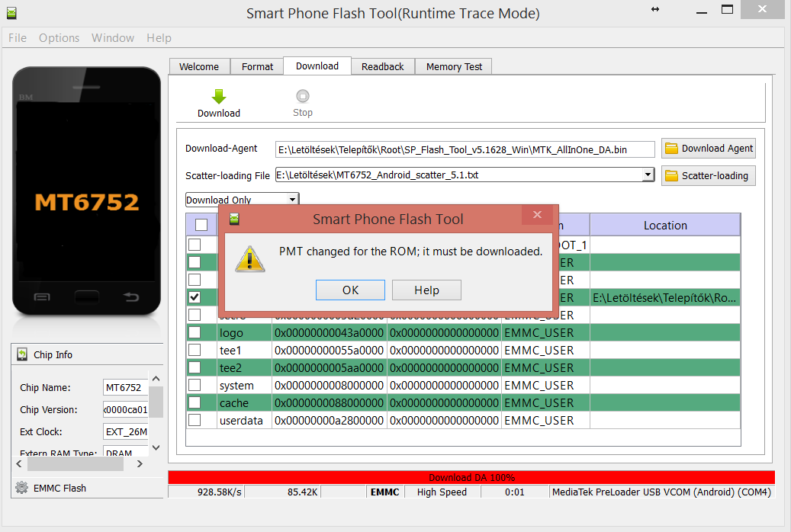Click the EMMC Flash gear icon

(x=21, y=488)
